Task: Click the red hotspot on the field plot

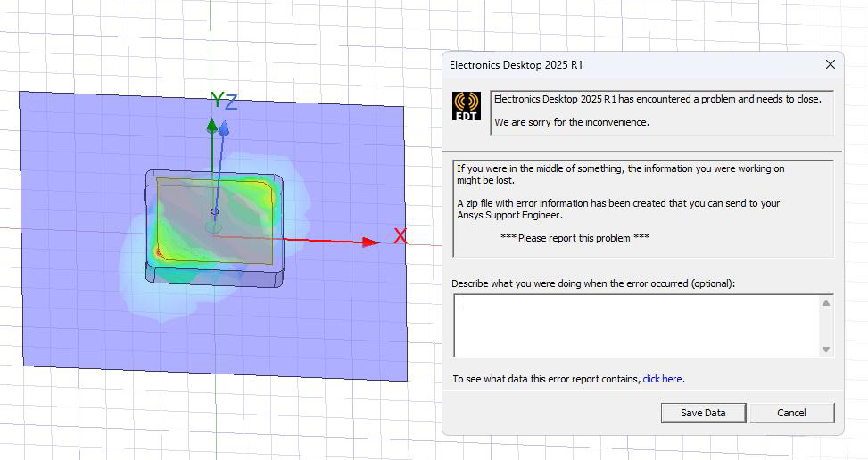Action: click(x=159, y=253)
